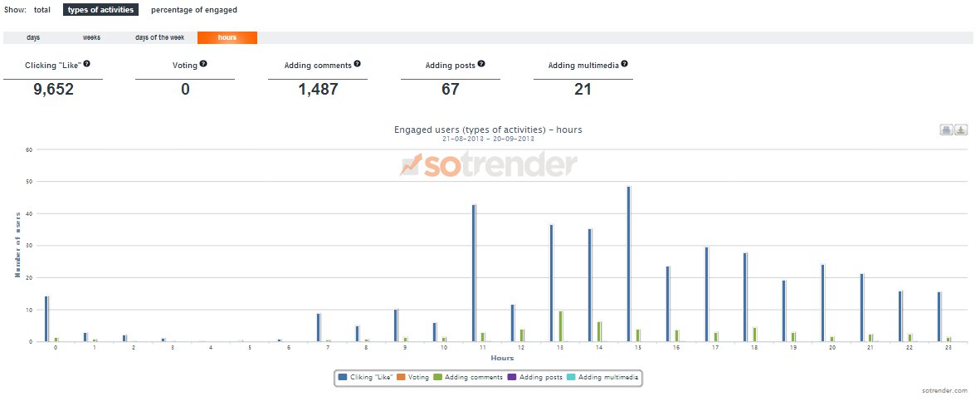The height and width of the screenshot is (401, 980).
Task: Open help icon next to Voting
Action: tap(203, 63)
